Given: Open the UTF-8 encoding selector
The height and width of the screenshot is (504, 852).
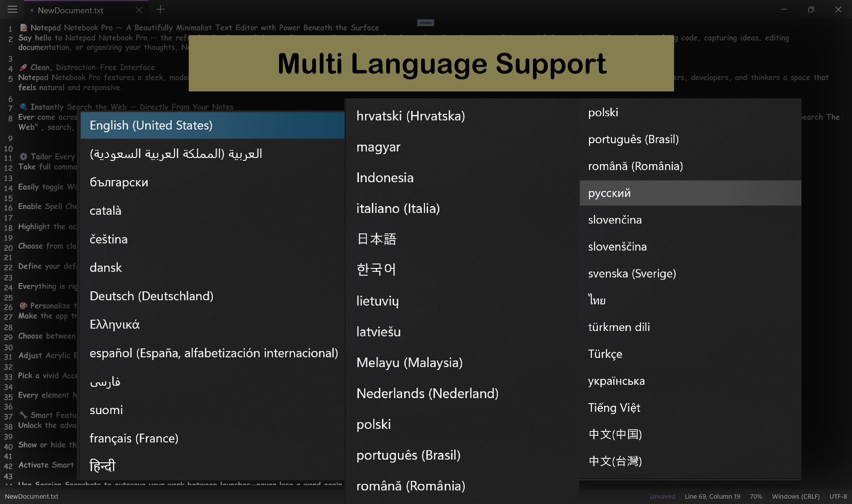Looking at the screenshot, I should [x=838, y=496].
